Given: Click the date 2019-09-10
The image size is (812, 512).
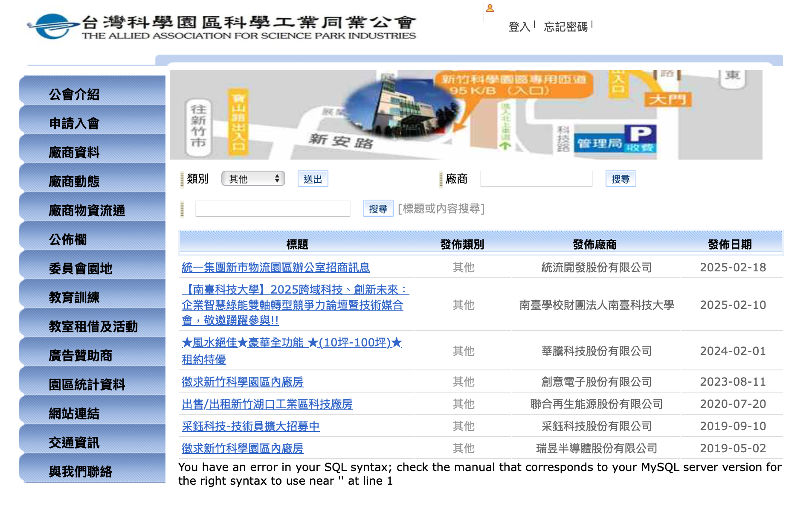Looking at the screenshot, I should [x=733, y=426].
